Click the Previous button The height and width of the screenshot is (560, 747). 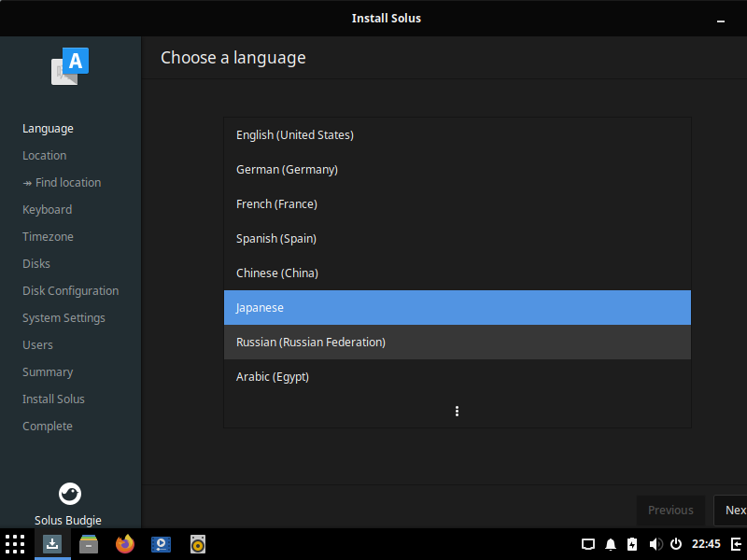point(670,510)
